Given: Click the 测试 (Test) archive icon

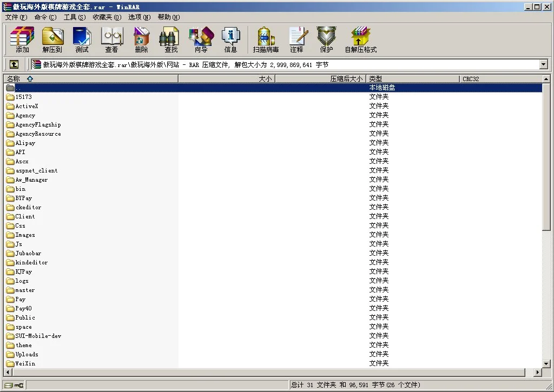Looking at the screenshot, I should click(x=82, y=39).
